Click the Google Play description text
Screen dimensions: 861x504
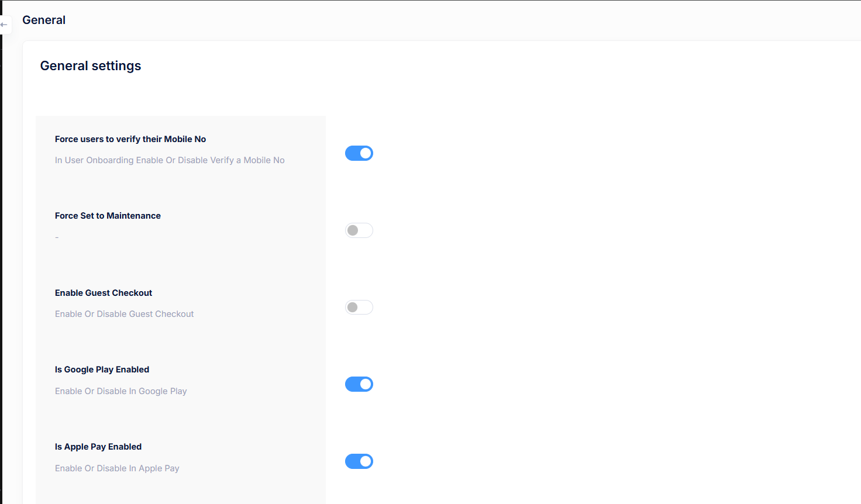[120, 391]
